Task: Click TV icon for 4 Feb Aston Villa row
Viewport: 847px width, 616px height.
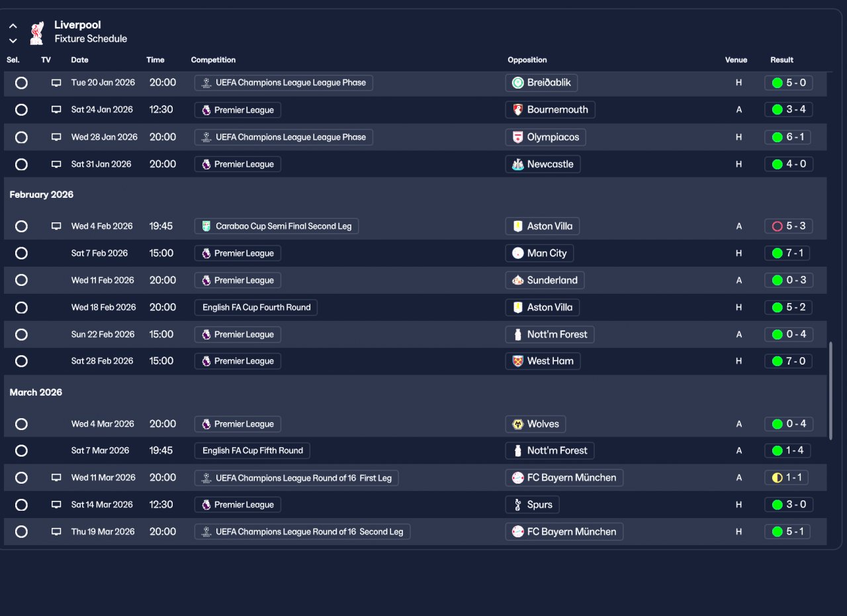Action: 56,226
